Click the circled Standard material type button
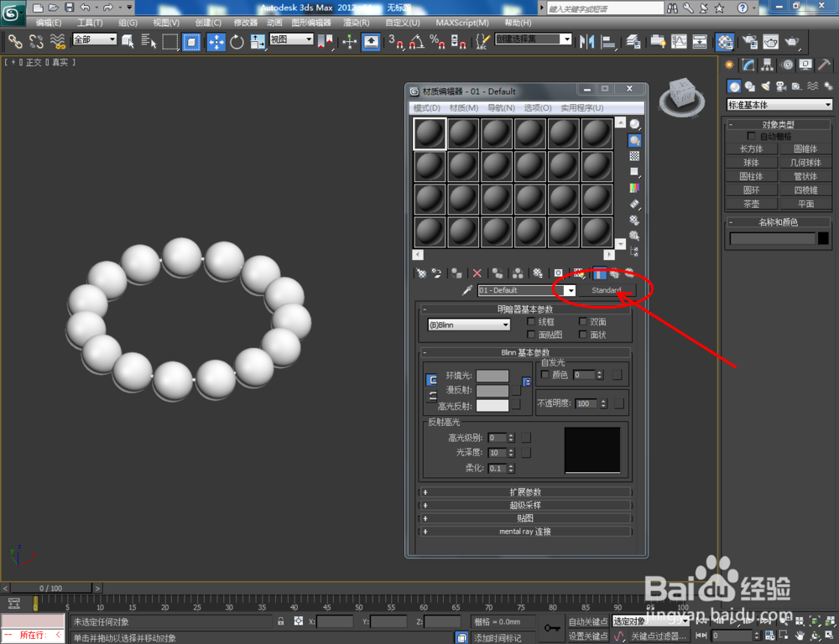This screenshot has height=644, width=839. click(x=606, y=289)
